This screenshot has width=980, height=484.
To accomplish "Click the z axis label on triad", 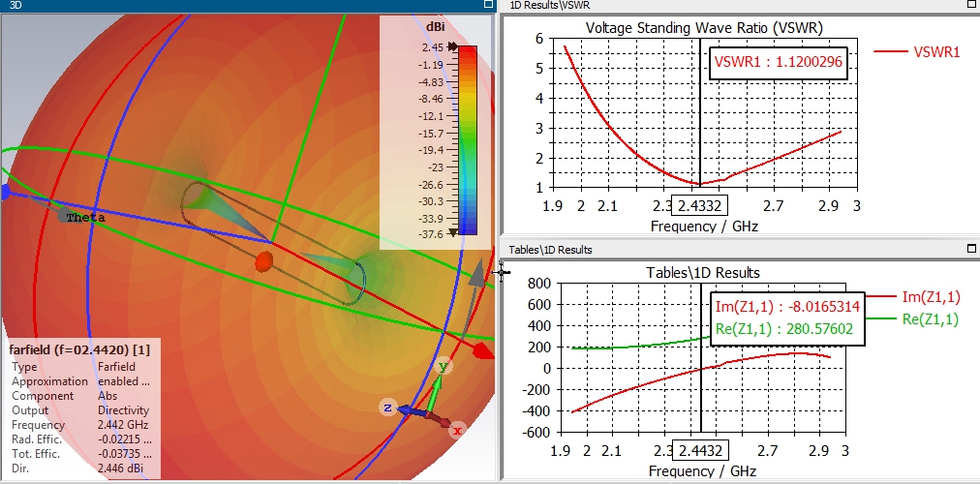I will (x=387, y=408).
